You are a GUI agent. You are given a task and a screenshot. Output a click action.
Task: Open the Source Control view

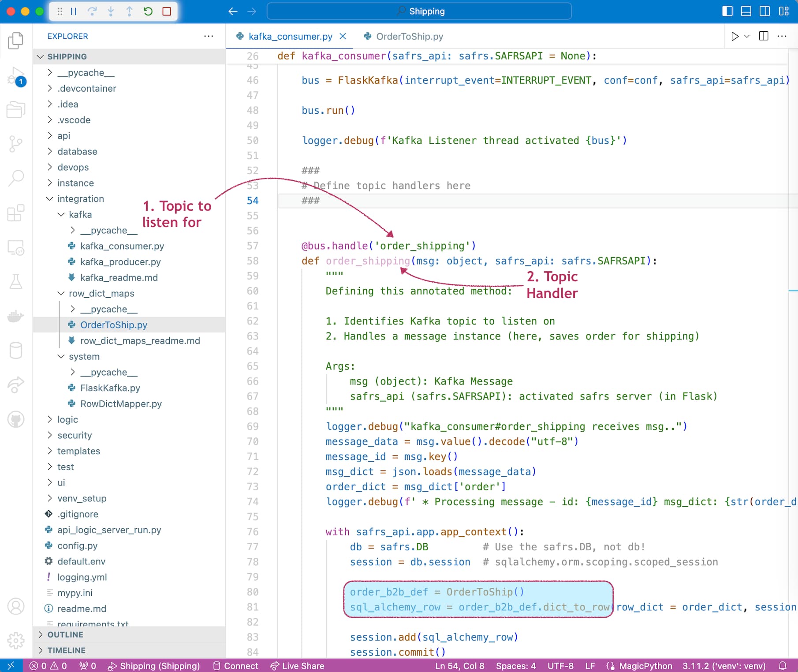click(16, 144)
